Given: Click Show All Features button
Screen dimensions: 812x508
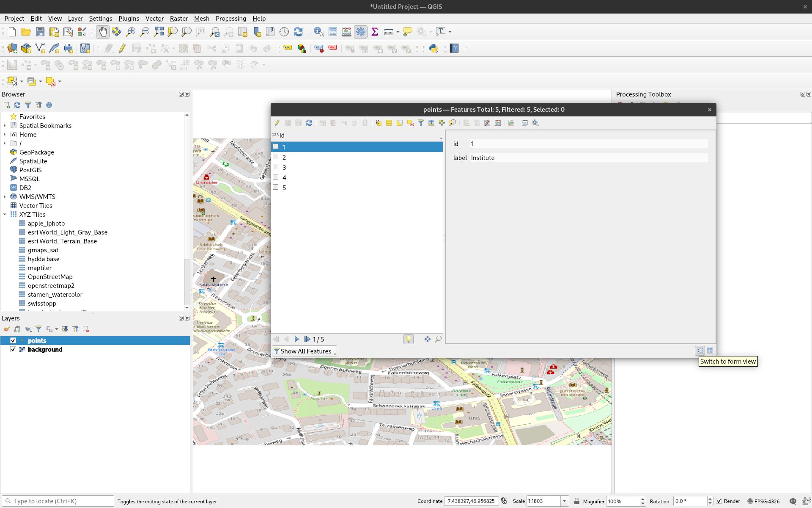Looking at the screenshot, I should 304,351.
